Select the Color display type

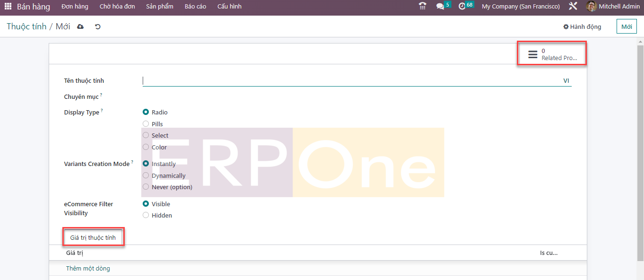[146, 147]
